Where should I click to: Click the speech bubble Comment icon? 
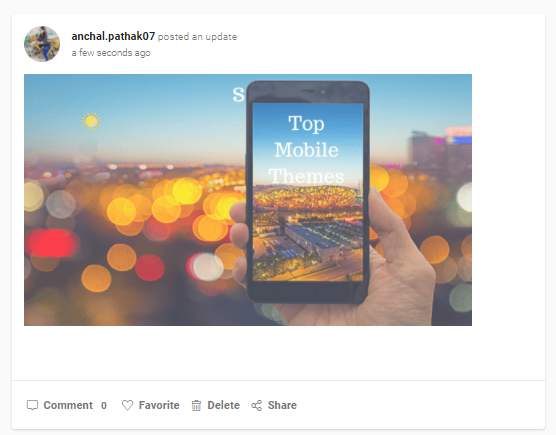32,405
